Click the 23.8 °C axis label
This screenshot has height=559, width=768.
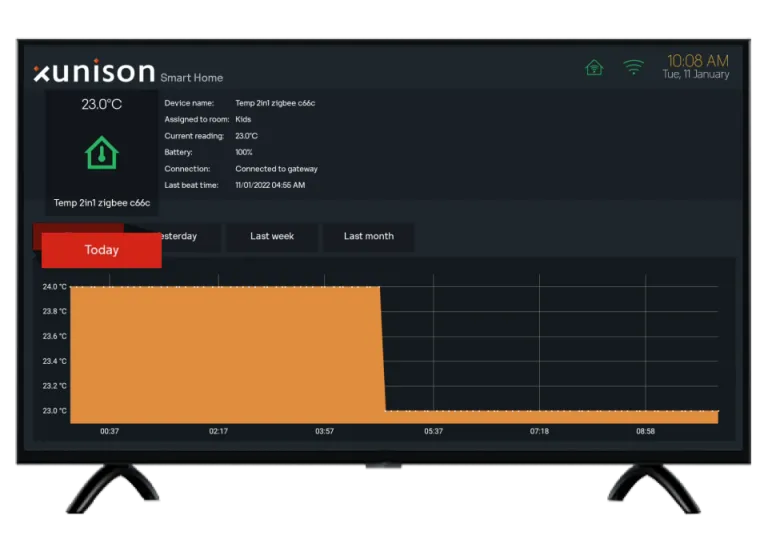[54, 311]
